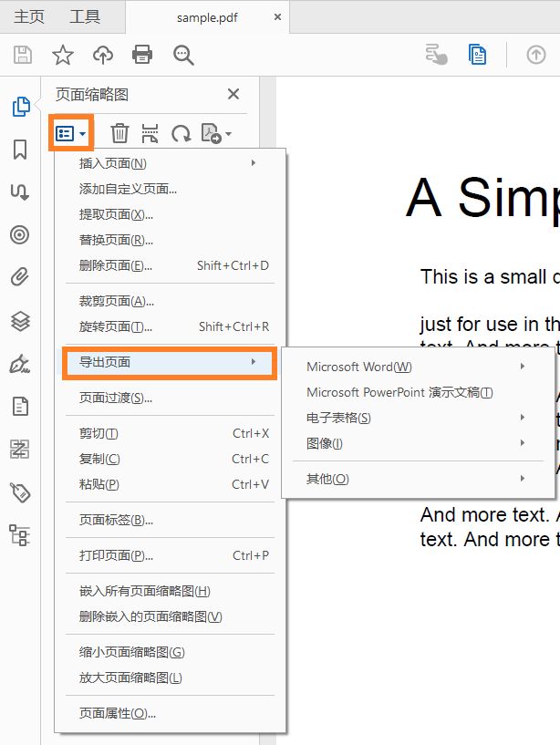Expand the Microsoft Word(W) export submenu
This screenshot has width=560, height=745.
click(x=418, y=367)
